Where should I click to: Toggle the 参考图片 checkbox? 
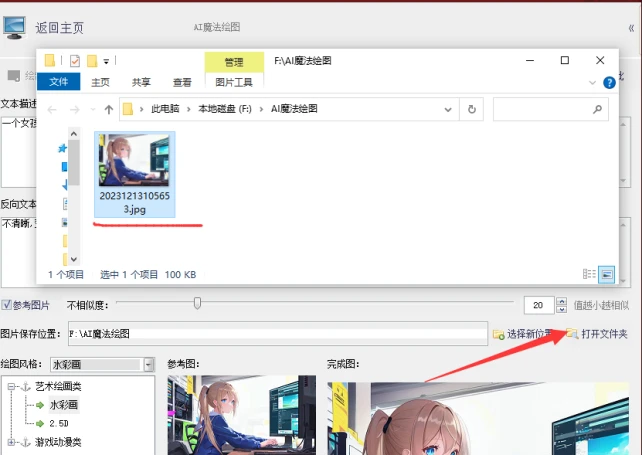(x=6, y=305)
